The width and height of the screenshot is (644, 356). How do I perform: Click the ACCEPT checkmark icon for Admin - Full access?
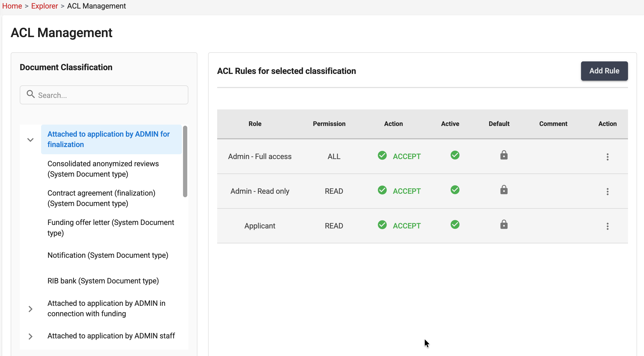[382, 155]
